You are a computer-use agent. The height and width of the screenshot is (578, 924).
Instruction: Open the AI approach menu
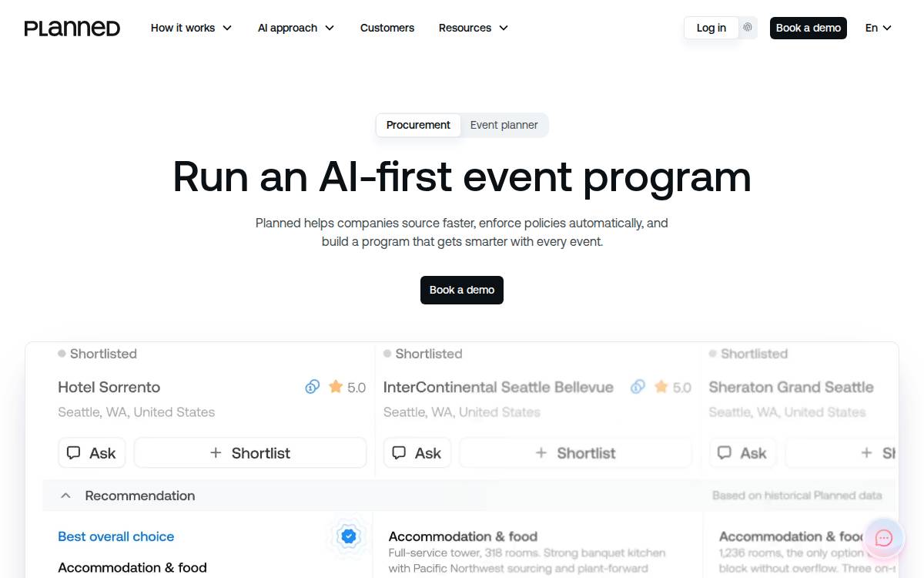click(x=296, y=28)
